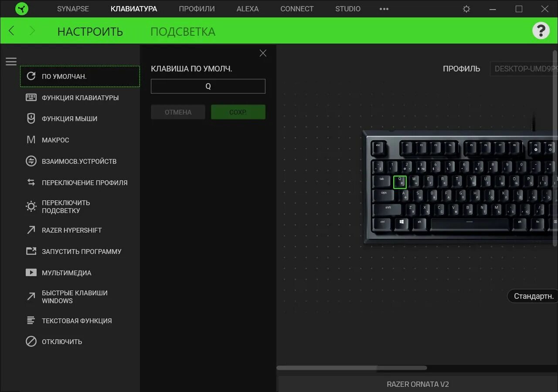Click the RAZER ORNATA V2 device tab
Viewport: 558px width, 392px height.
click(418, 384)
